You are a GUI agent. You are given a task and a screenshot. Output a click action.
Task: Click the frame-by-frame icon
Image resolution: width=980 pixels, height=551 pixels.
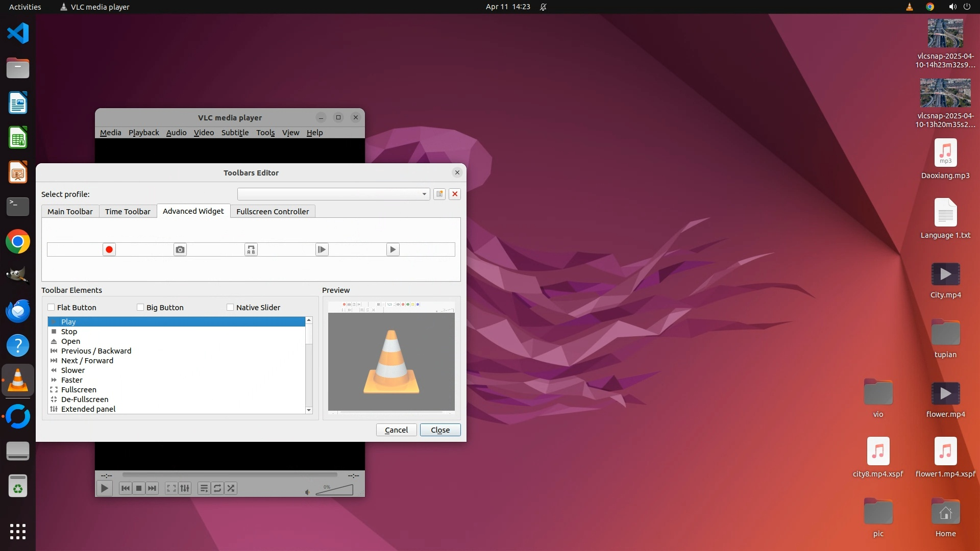click(x=322, y=249)
